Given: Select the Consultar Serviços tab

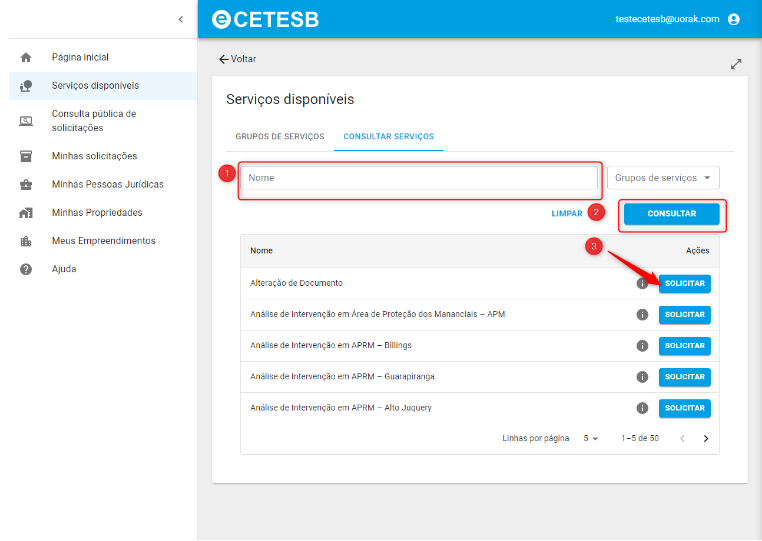Looking at the screenshot, I should [x=388, y=137].
